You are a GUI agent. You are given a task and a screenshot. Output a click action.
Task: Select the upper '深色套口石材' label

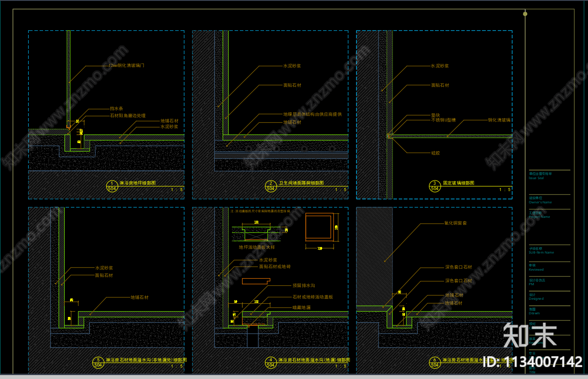tap(459, 267)
